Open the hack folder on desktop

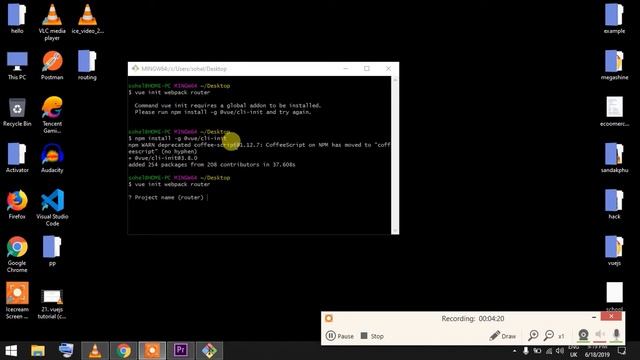(614, 204)
